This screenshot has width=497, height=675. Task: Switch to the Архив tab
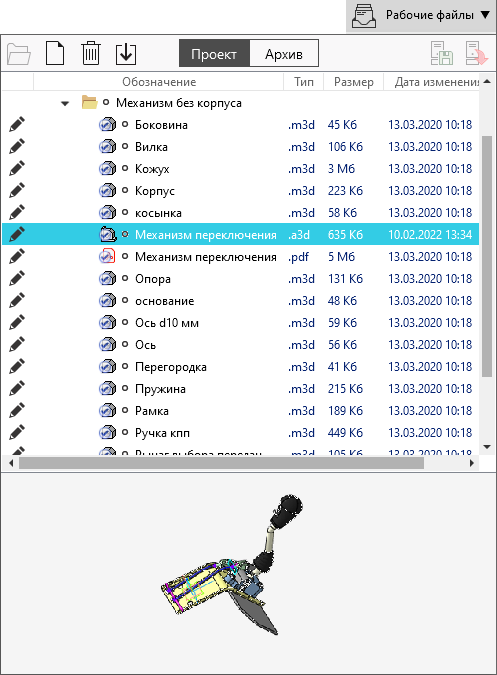coord(284,53)
